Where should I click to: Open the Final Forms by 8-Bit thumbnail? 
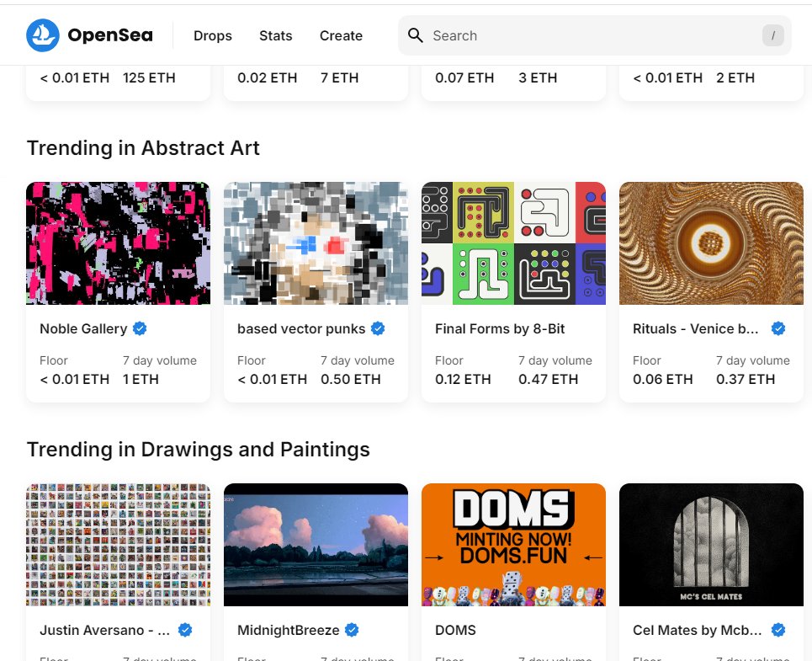[x=514, y=243]
